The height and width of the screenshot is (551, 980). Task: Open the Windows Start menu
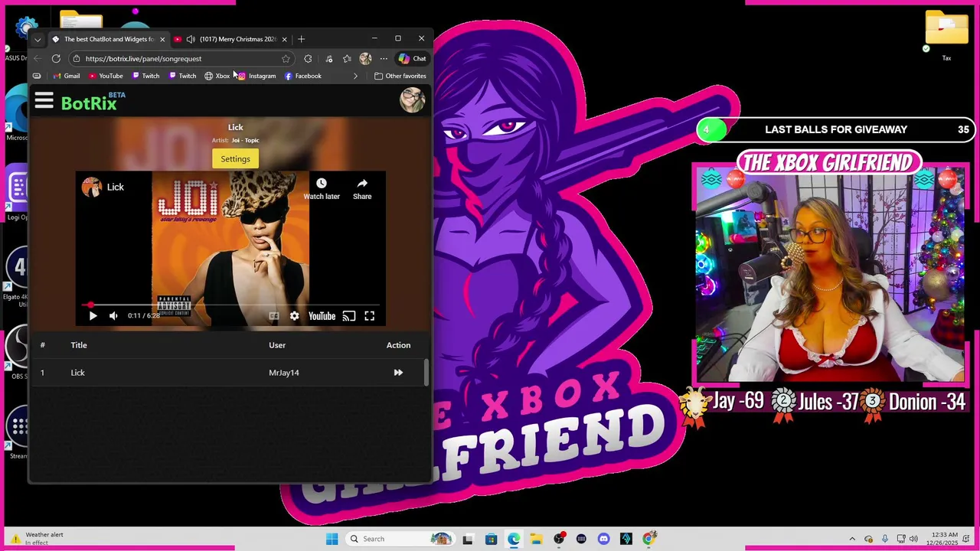[x=332, y=539]
